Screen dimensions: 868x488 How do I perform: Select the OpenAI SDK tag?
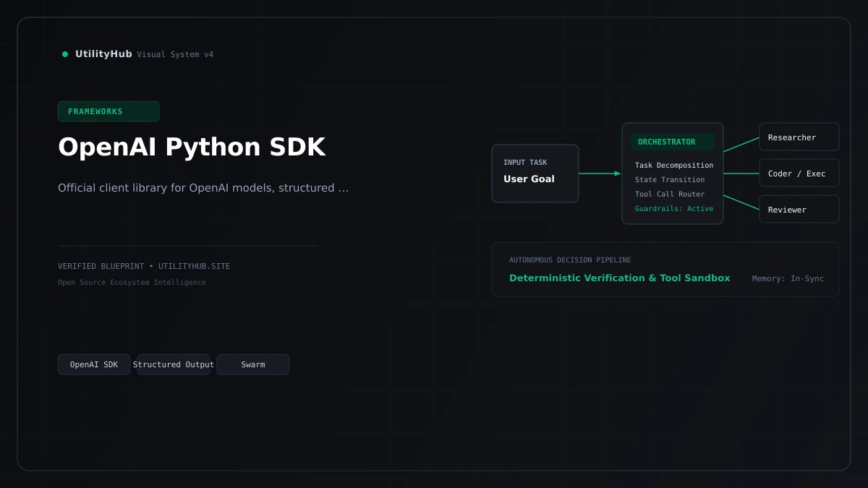[94, 364]
